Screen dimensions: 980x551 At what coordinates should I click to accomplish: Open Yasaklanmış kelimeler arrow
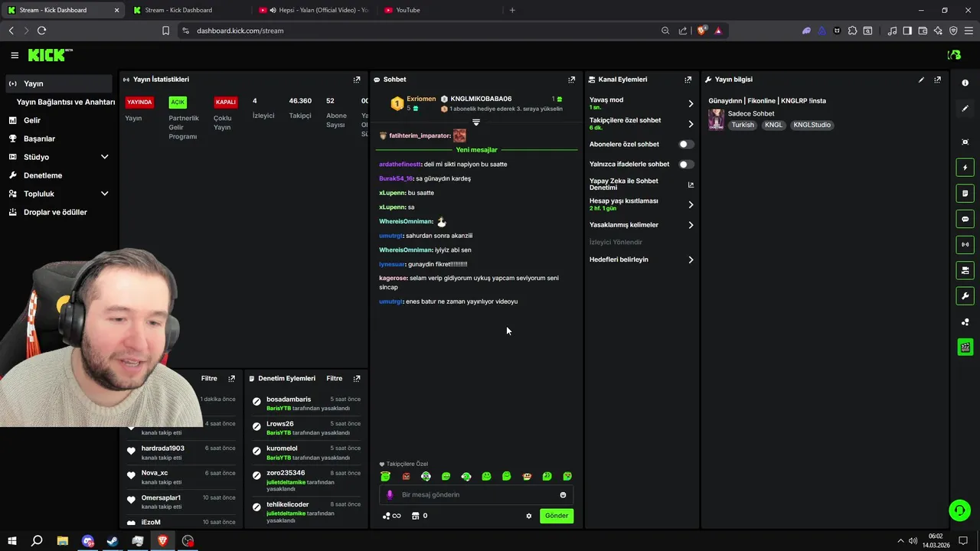[x=691, y=225]
